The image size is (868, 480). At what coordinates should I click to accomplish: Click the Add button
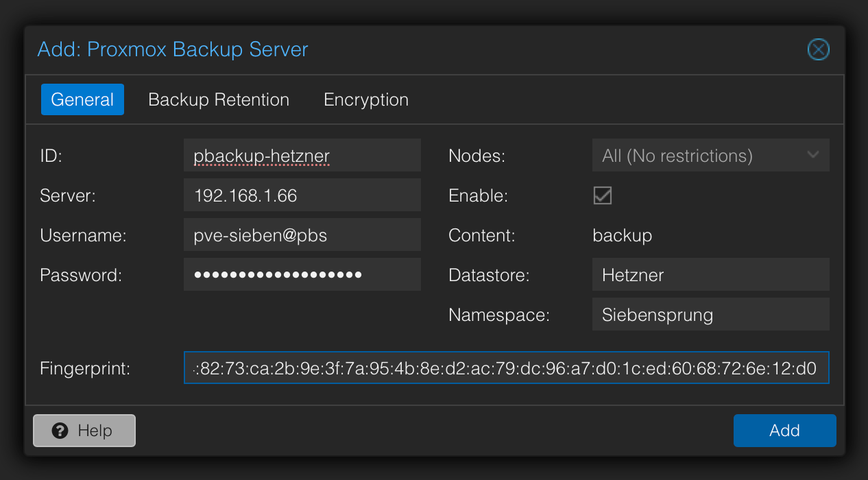pyautogui.click(x=784, y=431)
